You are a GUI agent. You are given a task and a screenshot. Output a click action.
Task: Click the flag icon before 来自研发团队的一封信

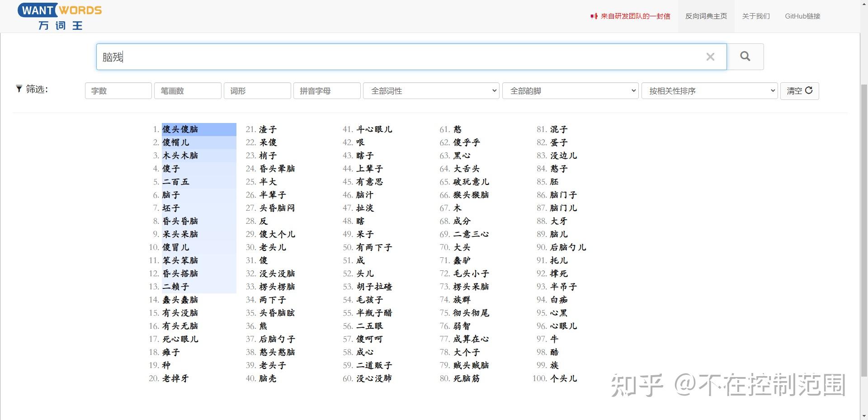pyautogui.click(x=594, y=15)
